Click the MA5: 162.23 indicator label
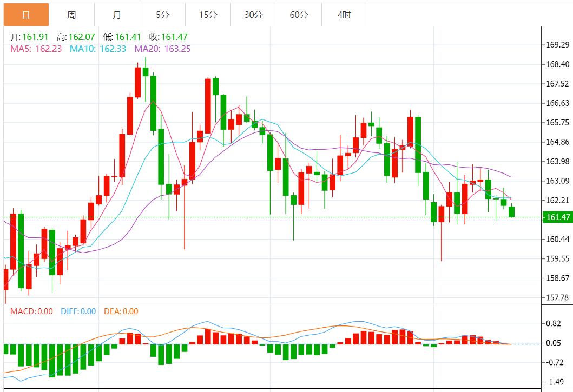Viewport: 573px width, 392px height. (36, 49)
